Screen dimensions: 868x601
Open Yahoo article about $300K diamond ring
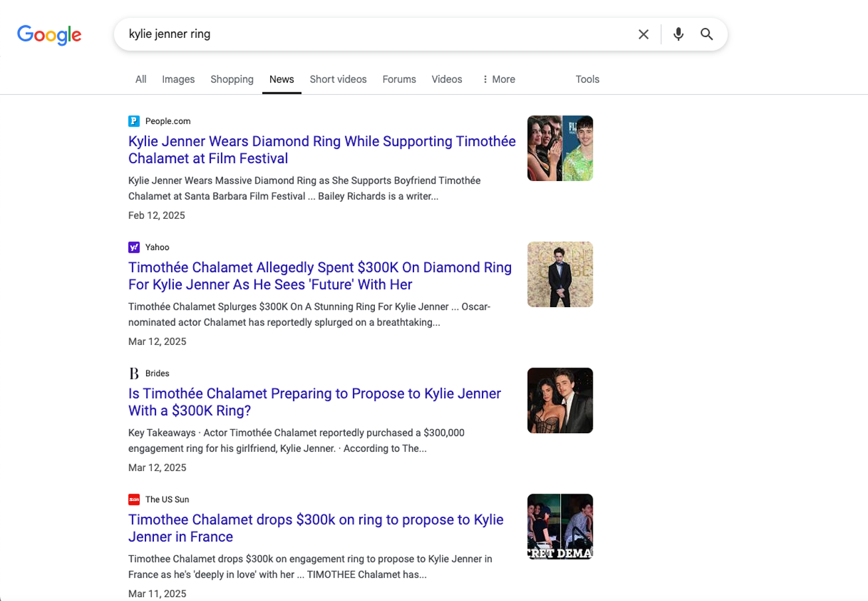click(x=320, y=276)
